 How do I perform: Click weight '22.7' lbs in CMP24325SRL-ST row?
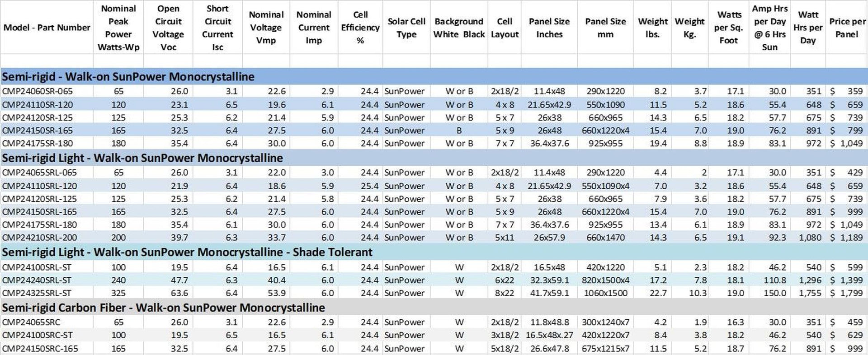click(658, 293)
